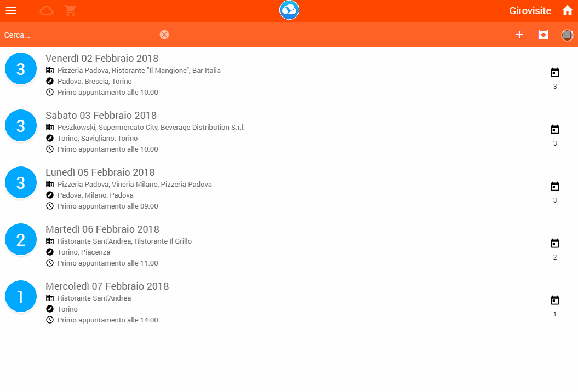Screen dimensions: 578x392
Task: Click compass icon beside Torino, Savigliano, Torino
Action: point(50,138)
